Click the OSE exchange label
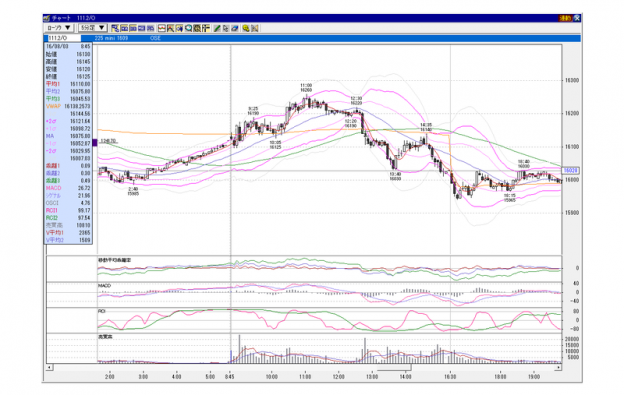This screenshot has height=395, width=624. [155, 38]
